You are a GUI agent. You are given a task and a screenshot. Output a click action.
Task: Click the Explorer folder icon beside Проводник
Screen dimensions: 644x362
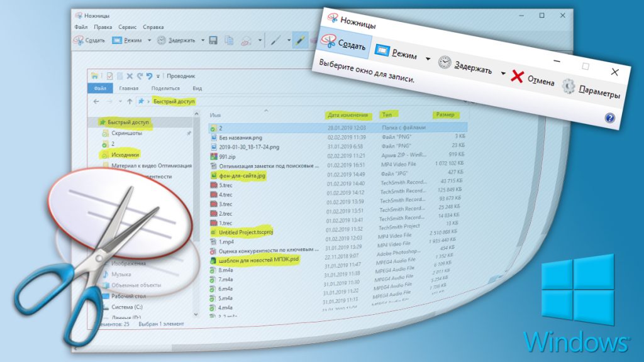(x=95, y=75)
